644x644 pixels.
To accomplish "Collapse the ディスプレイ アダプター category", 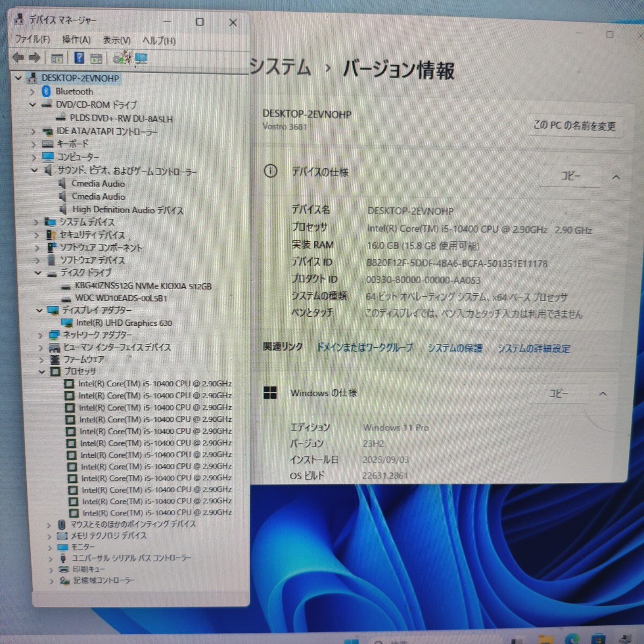I will click(39, 310).
